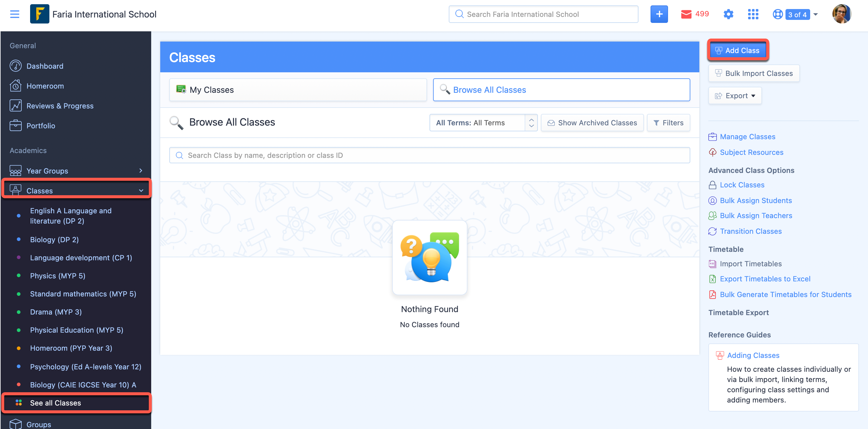Click the help lifebuoy icon
The height and width of the screenshot is (429, 868).
click(x=778, y=14)
